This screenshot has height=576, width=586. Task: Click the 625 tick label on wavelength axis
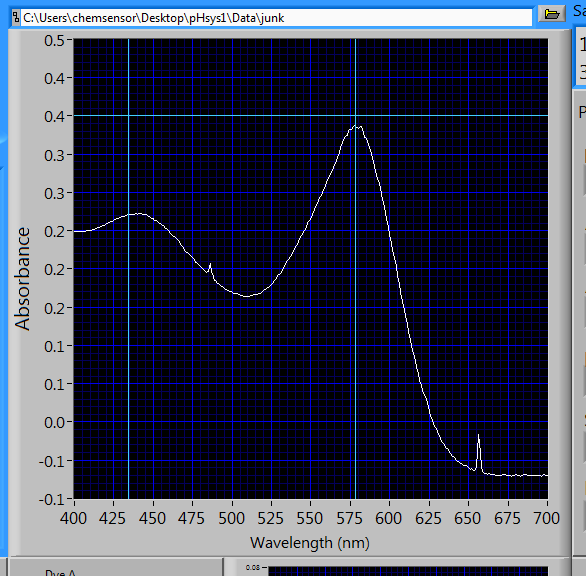[x=428, y=518]
